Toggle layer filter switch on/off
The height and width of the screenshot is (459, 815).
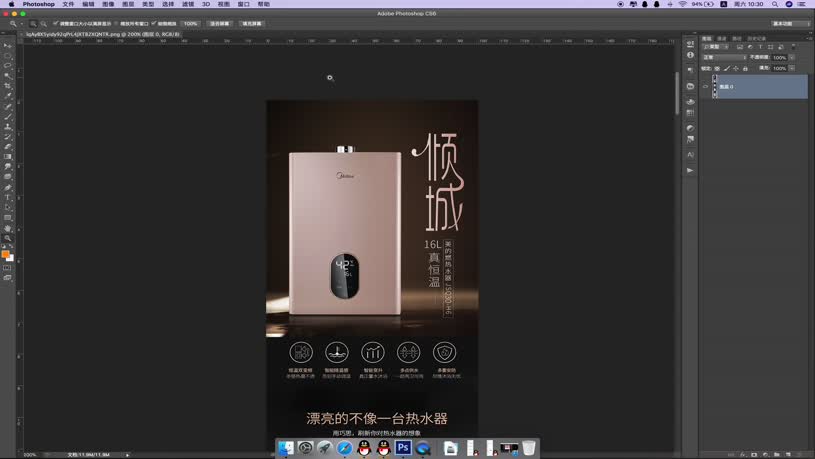point(794,47)
